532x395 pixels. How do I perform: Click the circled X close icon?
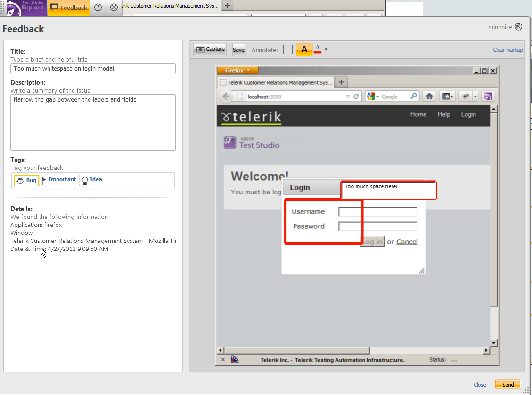point(114,8)
